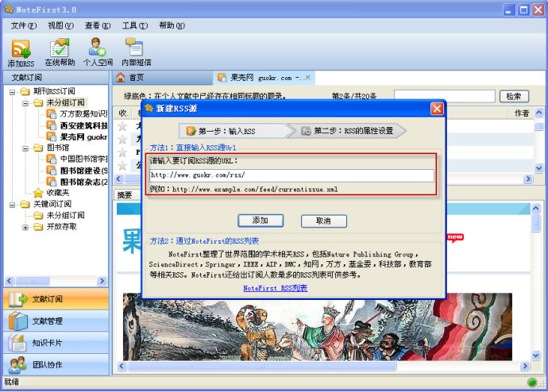The width and height of the screenshot is (548, 392).
Task: Open the 个人空间 toolbar icon
Action: coord(98,52)
